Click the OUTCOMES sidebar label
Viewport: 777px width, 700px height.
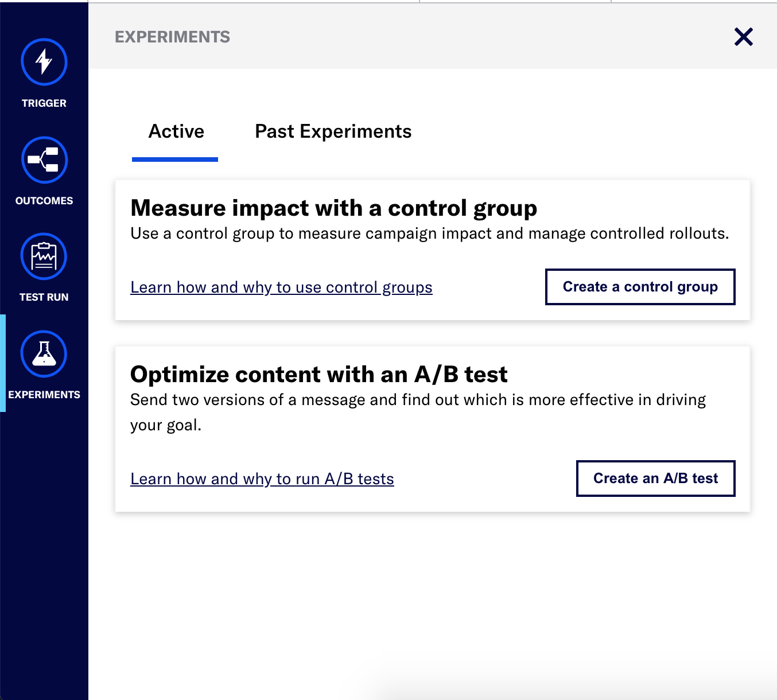click(x=44, y=201)
